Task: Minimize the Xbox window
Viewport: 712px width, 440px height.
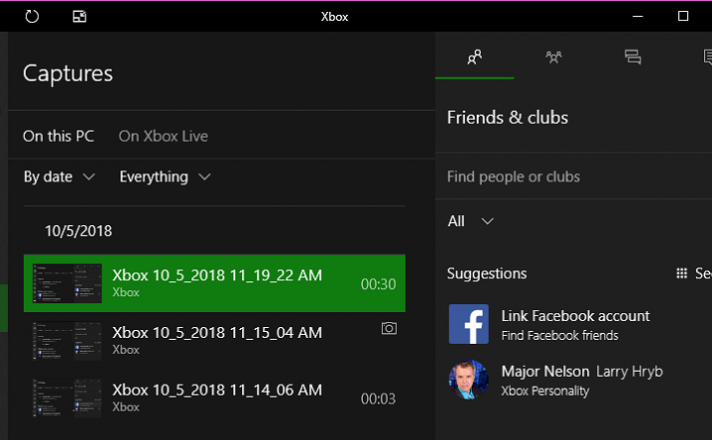Action: pos(638,16)
